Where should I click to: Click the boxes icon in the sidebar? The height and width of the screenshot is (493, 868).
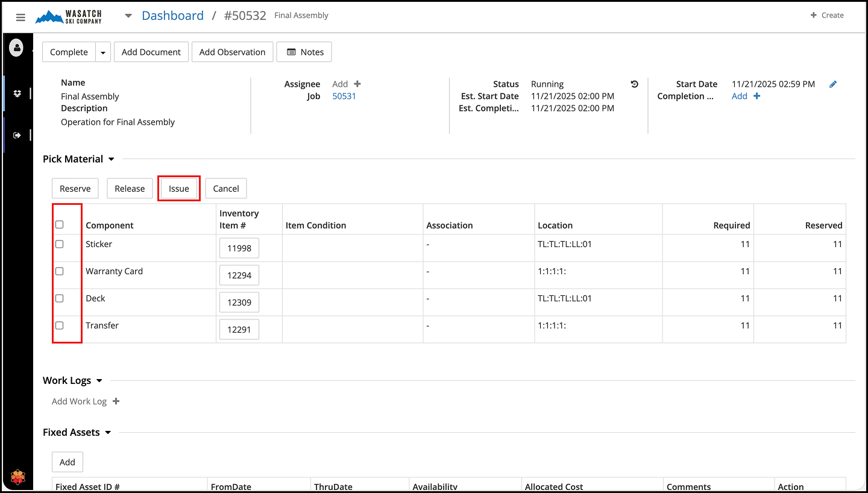coord(17,93)
